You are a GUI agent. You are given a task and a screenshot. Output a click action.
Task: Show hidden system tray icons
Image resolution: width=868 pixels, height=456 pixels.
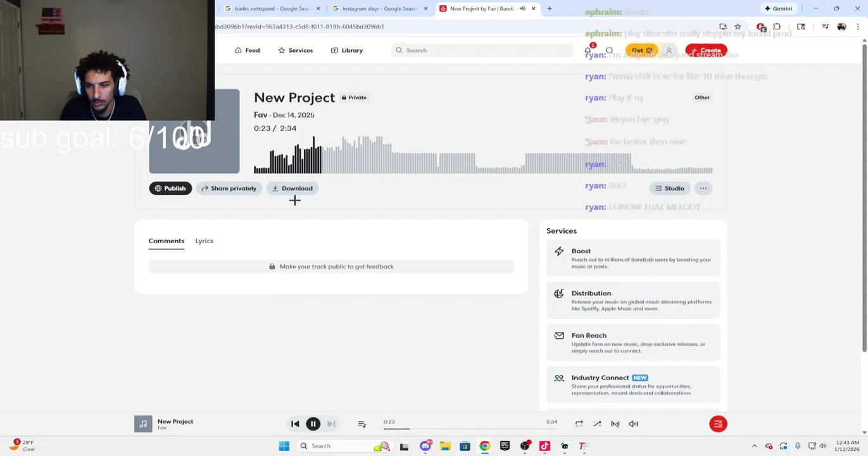[754, 446]
